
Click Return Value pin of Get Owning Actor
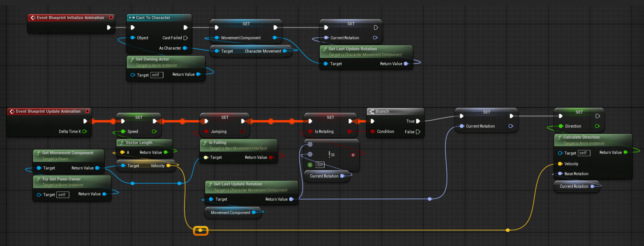click(x=199, y=74)
